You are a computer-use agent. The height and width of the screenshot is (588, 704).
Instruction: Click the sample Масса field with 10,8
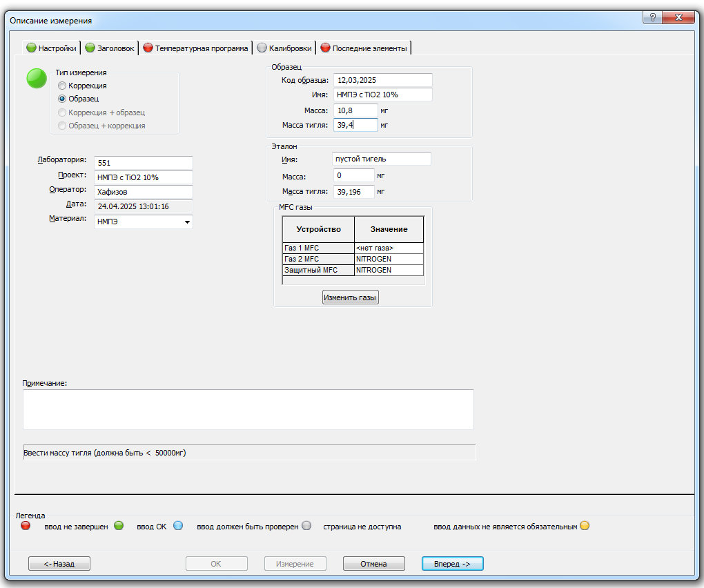355,110
